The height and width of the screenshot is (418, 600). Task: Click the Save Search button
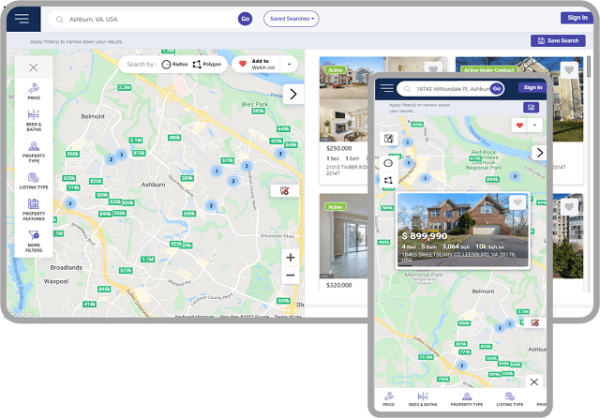557,41
